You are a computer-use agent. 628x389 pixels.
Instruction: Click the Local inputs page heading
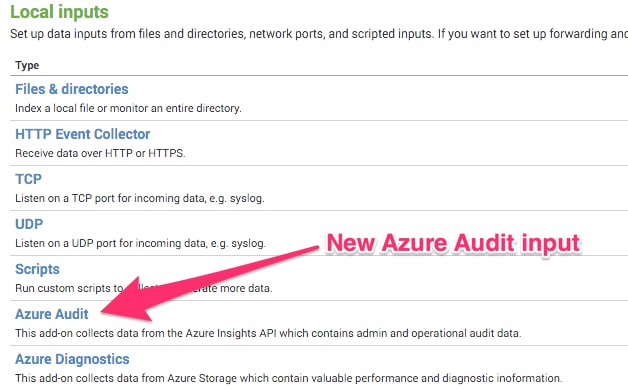pos(59,12)
